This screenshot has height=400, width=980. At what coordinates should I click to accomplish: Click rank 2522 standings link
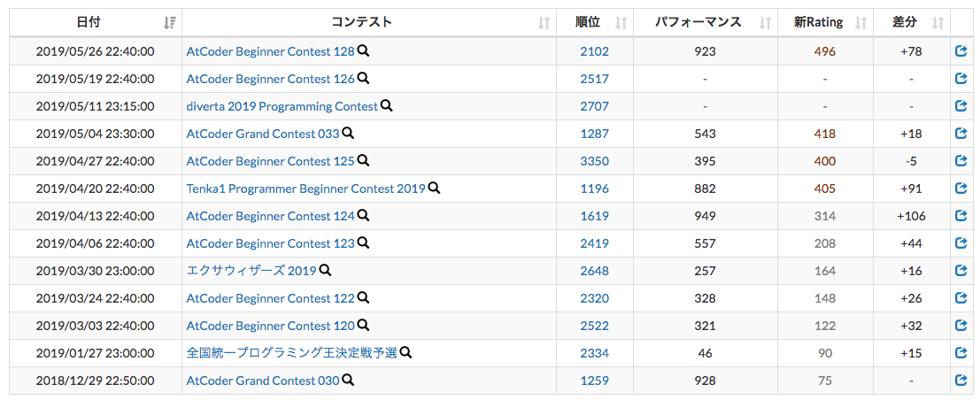[x=594, y=327]
